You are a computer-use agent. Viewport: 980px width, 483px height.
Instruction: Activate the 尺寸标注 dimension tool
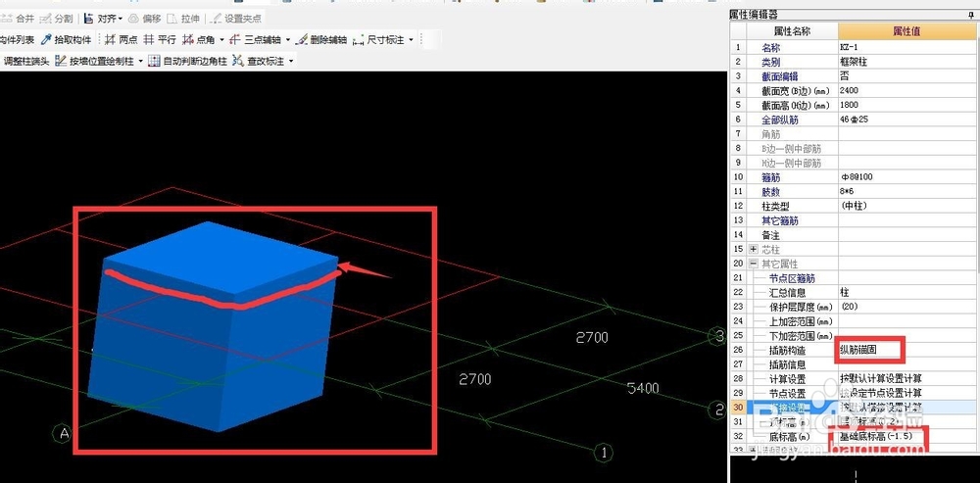pos(379,40)
